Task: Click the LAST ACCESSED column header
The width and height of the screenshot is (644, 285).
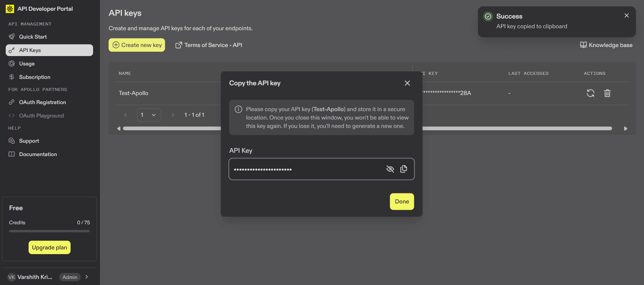Action: tap(528, 73)
